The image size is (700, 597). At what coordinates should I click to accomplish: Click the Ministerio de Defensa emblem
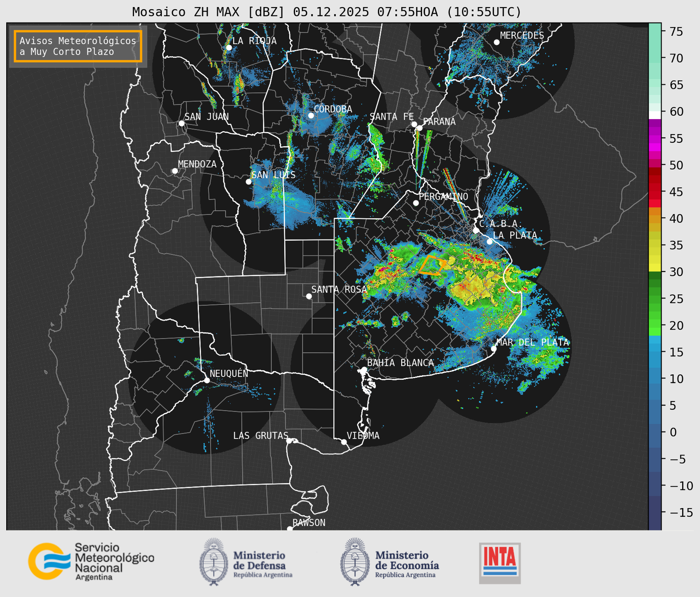point(214,562)
